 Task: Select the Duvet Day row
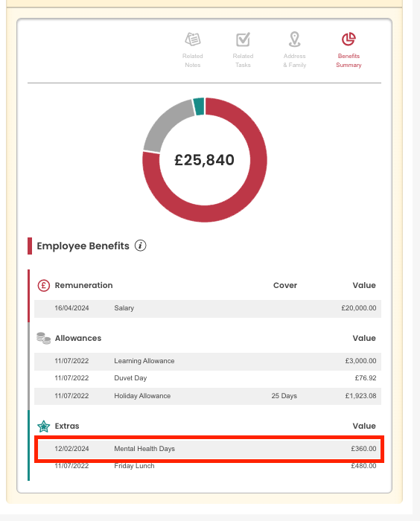point(208,378)
